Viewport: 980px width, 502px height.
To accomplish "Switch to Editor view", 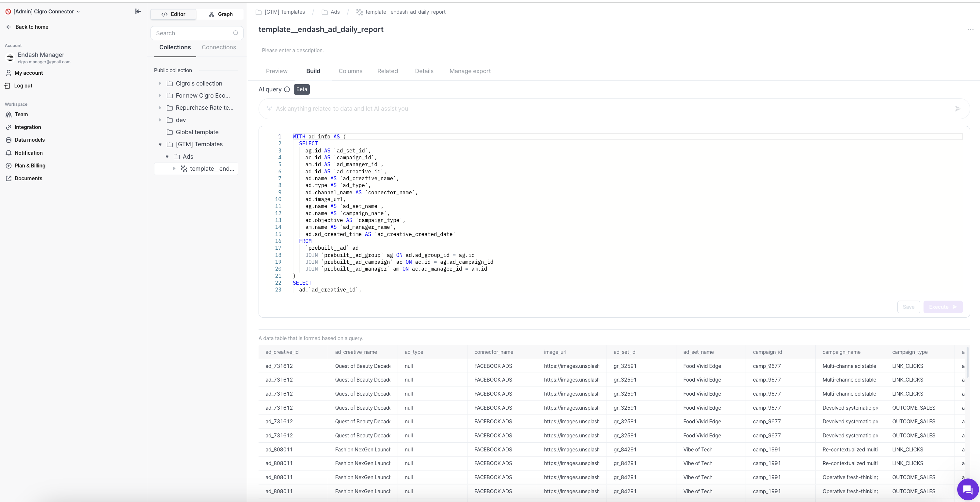I will [173, 14].
